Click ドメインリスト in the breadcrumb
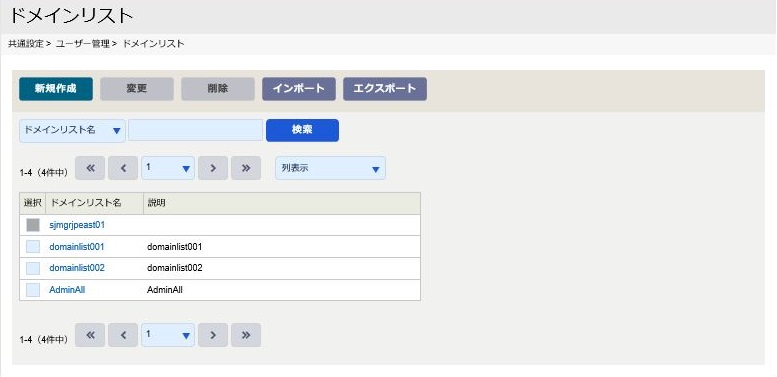This screenshot has width=777, height=377. pyautogui.click(x=153, y=44)
